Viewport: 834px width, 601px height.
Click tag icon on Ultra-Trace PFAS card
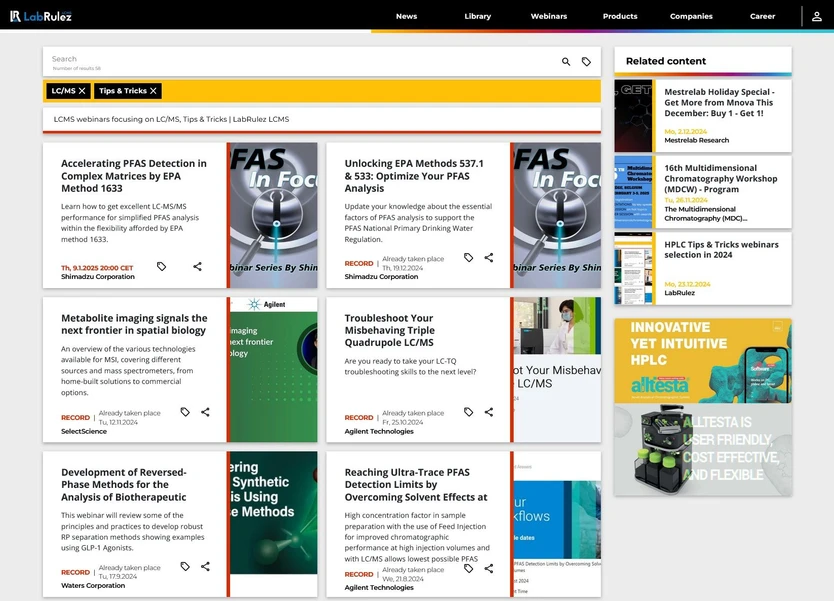pos(469,569)
